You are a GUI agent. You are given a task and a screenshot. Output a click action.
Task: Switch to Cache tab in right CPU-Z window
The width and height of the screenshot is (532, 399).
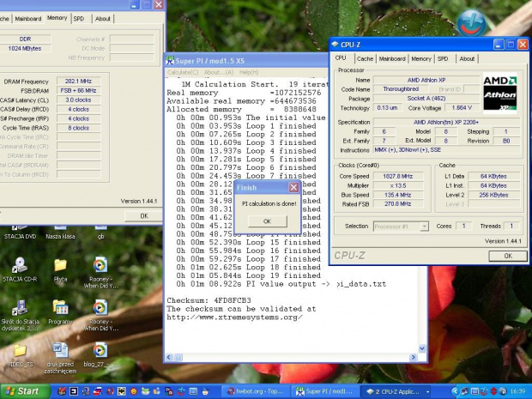point(365,58)
